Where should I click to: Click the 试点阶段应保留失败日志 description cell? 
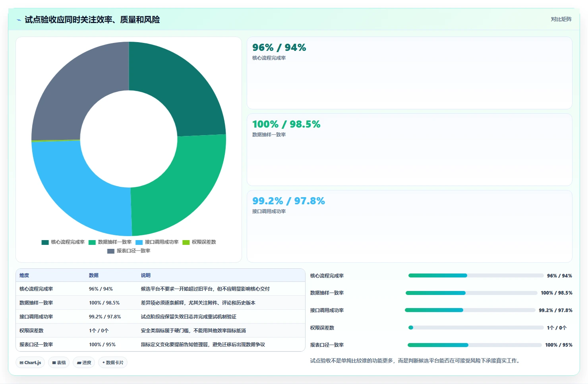tap(189, 317)
